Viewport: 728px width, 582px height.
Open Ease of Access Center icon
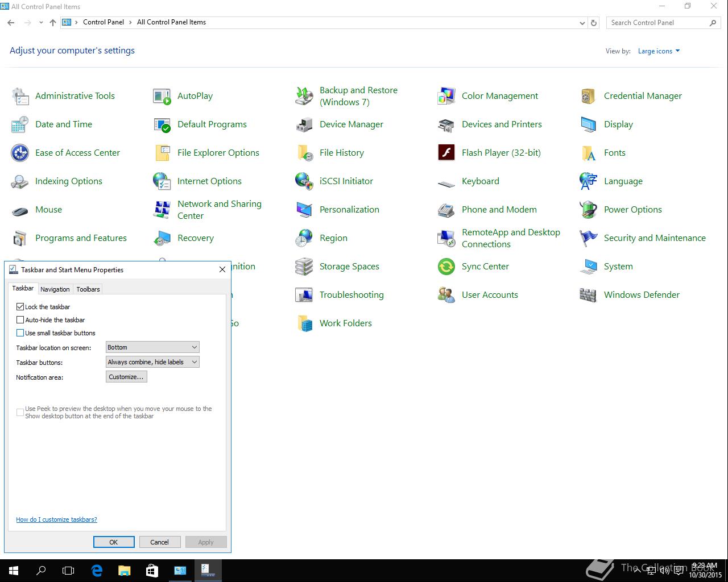tap(20, 153)
